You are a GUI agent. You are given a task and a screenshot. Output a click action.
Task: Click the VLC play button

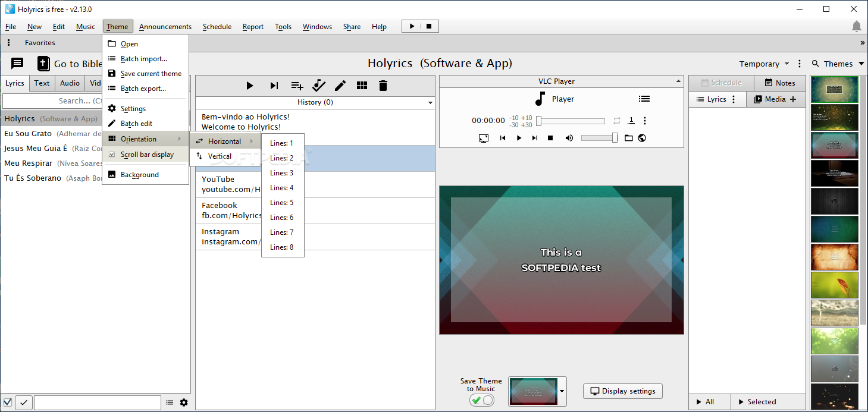pos(519,138)
